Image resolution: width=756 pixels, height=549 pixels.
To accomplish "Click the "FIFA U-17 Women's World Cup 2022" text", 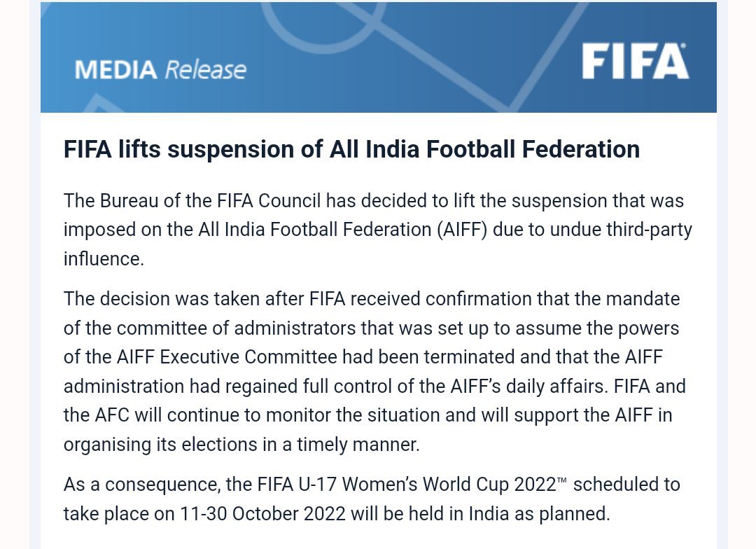I will 407,484.
